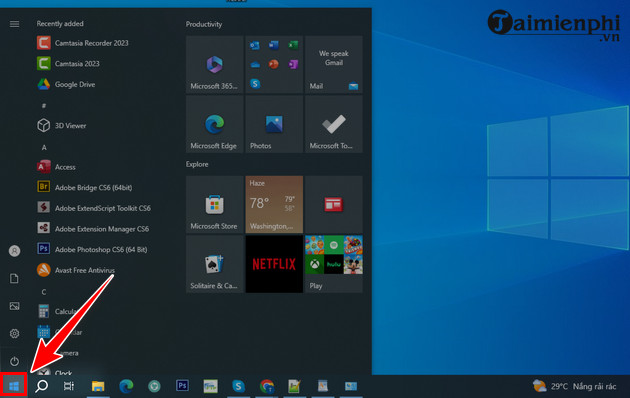Open the Haze weather tile for Washington
The width and height of the screenshot is (630, 398).
274,204
